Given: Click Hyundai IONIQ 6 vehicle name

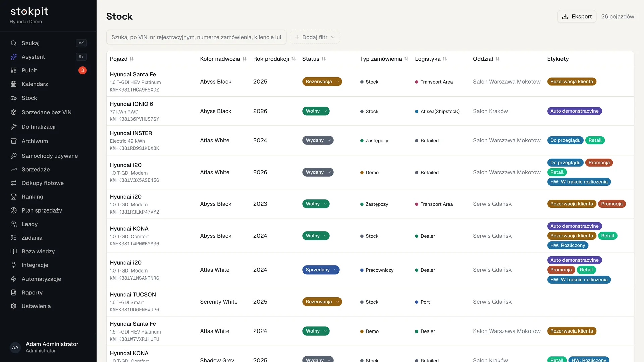Looking at the screenshot, I should pos(131,104).
